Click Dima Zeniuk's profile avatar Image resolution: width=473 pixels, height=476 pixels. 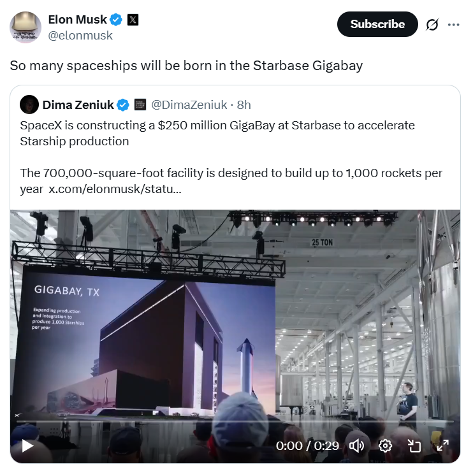(29, 105)
